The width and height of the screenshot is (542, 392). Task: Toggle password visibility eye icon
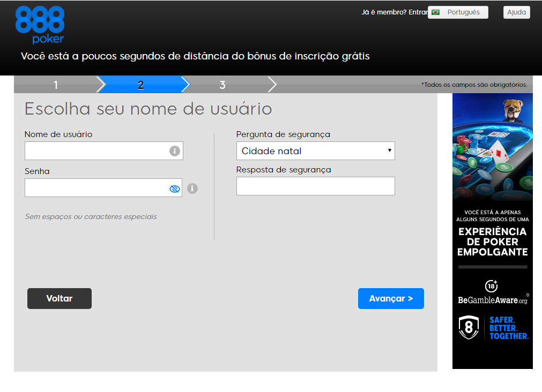[175, 189]
